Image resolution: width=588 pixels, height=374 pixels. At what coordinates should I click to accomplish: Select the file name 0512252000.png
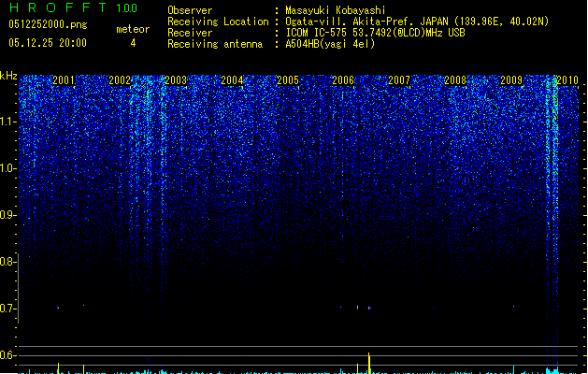(48, 24)
